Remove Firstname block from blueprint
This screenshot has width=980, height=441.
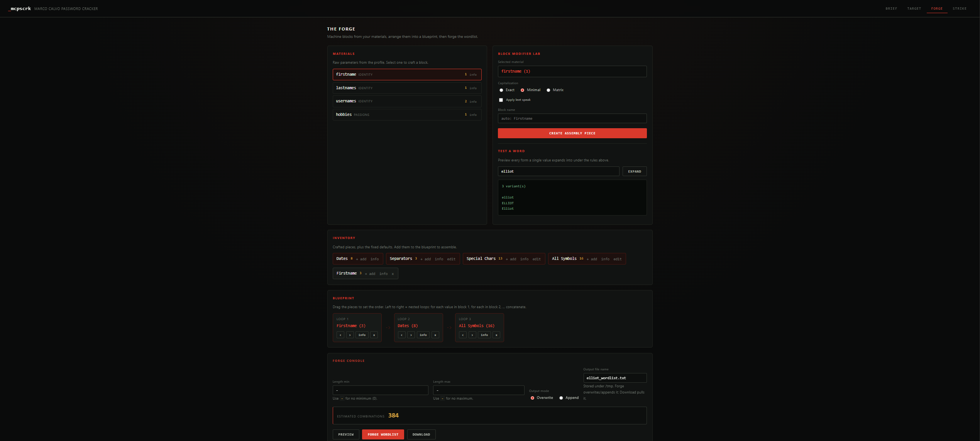pyautogui.click(x=374, y=335)
